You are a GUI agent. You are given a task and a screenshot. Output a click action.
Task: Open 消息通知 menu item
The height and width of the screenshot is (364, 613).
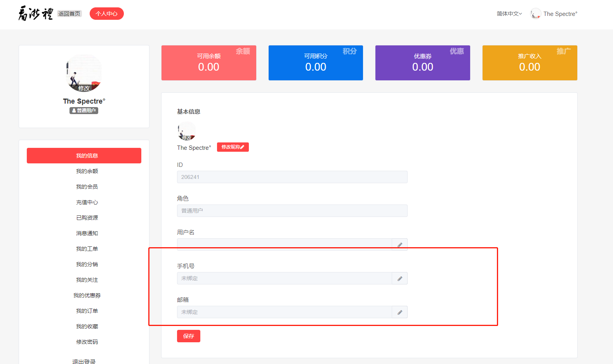87,233
